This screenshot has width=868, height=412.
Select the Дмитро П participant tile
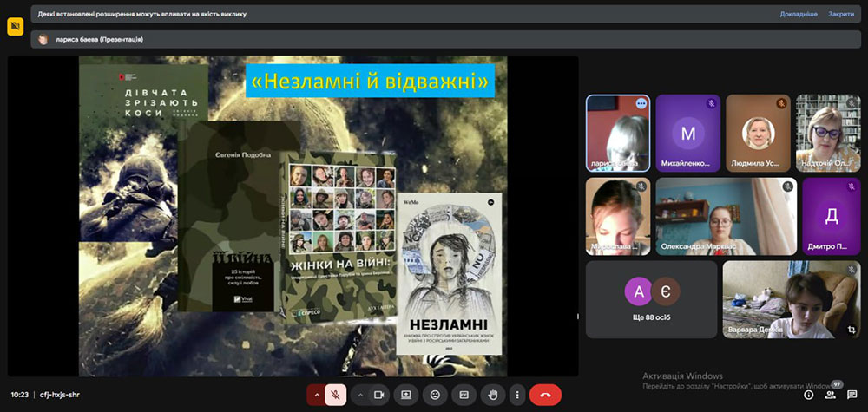tap(832, 216)
